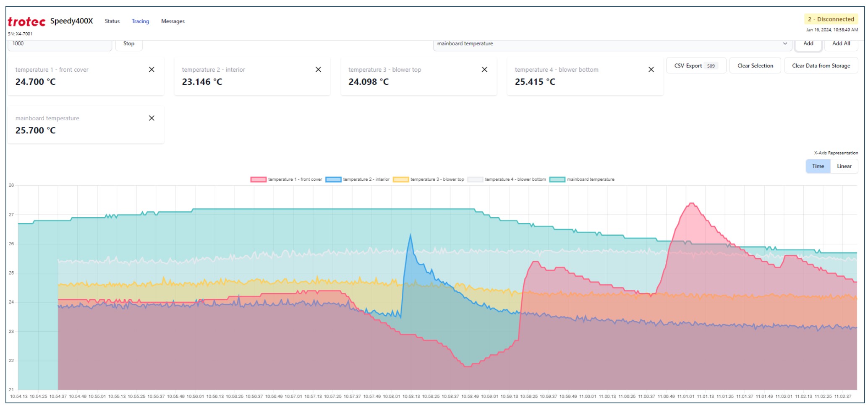The width and height of the screenshot is (868, 405).
Task: Switch X-axis representation to Linear
Action: (844, 166)
